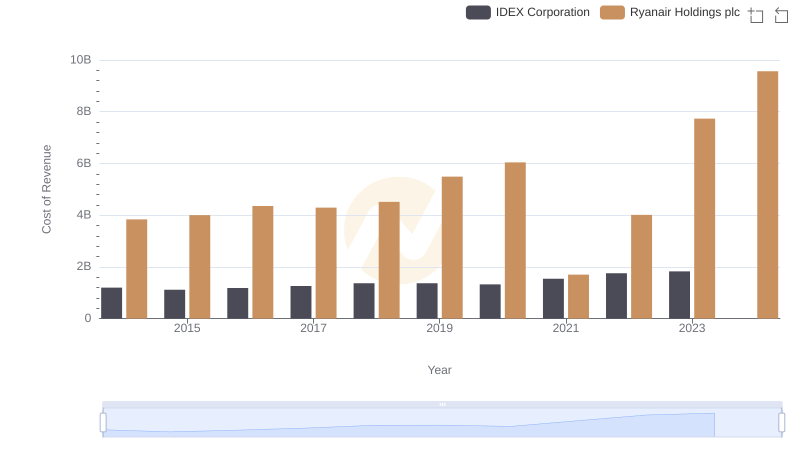Click the Ryanair Holdings tan color swatch

(612, 12)
